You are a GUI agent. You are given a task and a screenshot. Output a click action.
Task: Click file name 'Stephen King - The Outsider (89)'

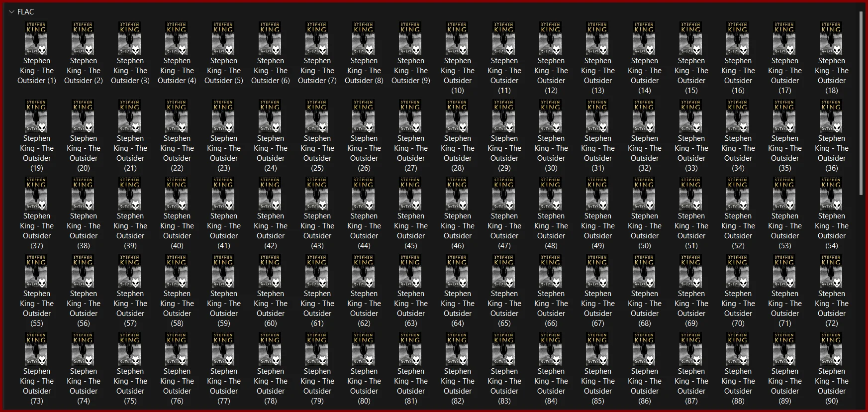point(785,386)
